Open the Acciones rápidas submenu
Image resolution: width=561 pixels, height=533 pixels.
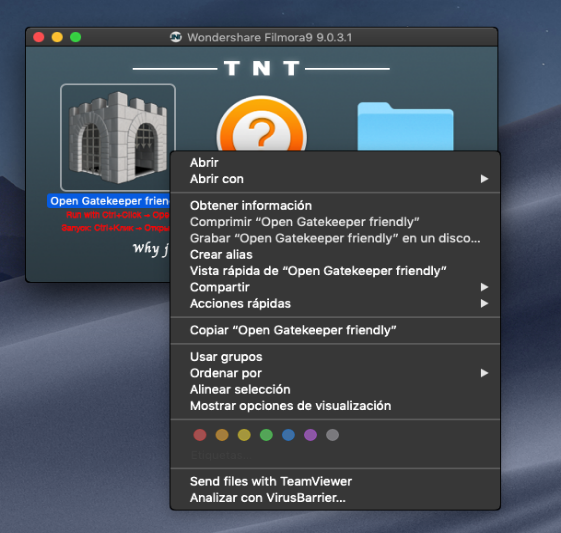point(335,304)
